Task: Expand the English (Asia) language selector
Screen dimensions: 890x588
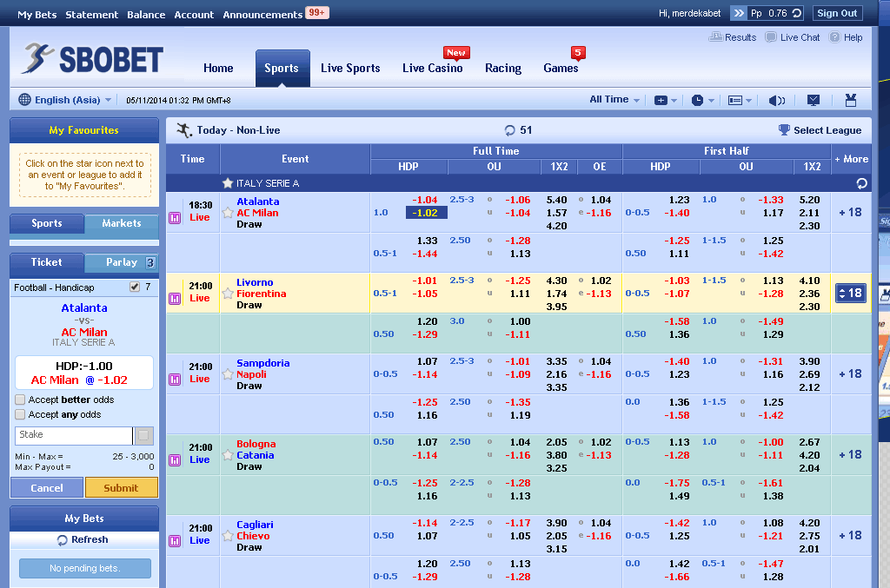Action: point(65,100)
